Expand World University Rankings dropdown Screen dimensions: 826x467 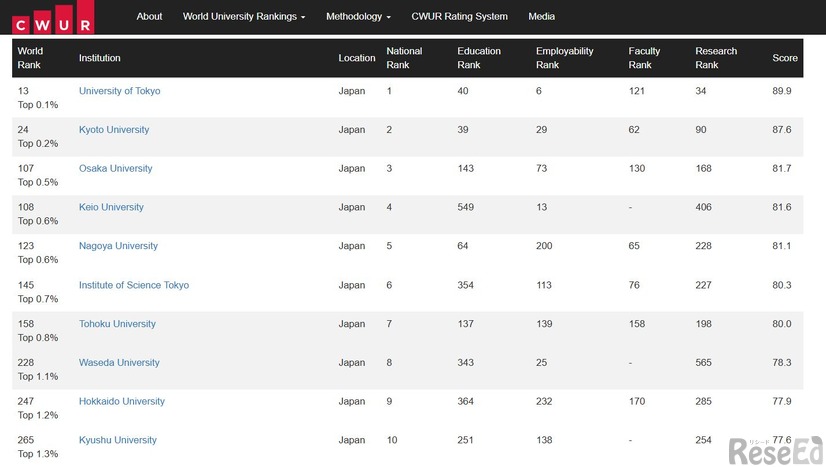[244, 16]
